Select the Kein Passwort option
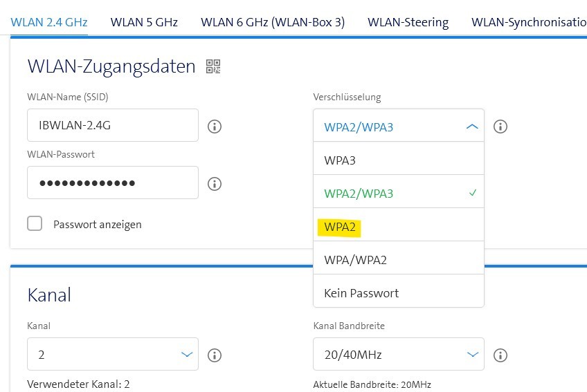Image resolution: width=587 pixels, height=392 pixels. pos(398,293)
